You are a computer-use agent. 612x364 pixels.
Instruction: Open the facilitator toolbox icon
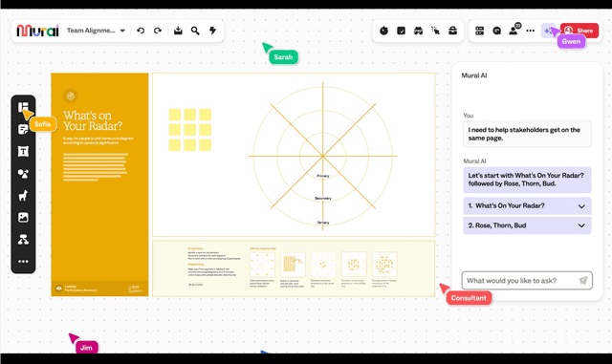[x=452, y=31]
